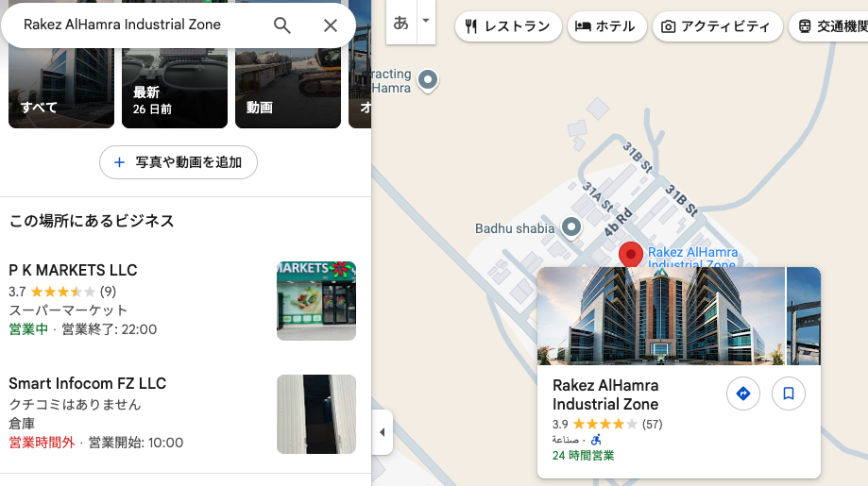The width and height of the screenshot is (868, 486).
Task: Click the search magnifier icon
Action: coord(281,25)
